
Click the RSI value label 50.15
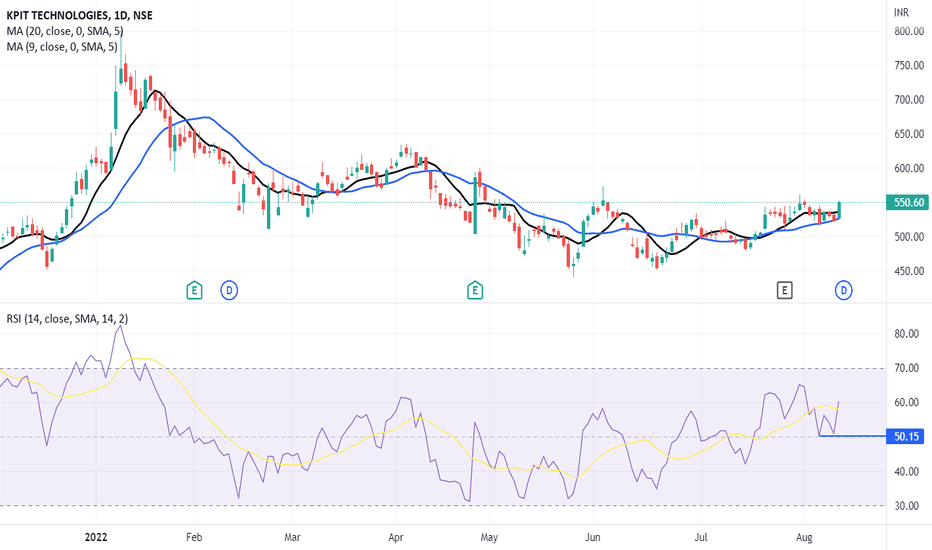point(905,436)
